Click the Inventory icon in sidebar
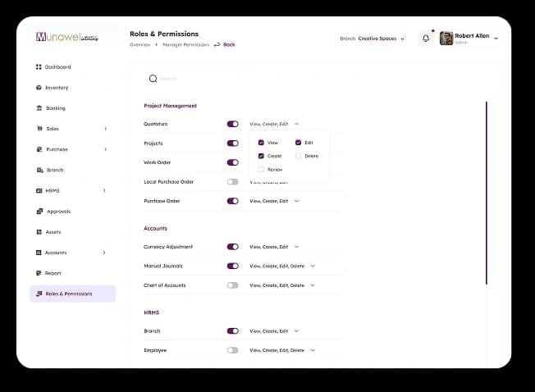This screenshot has height=392, width=535. [39, 88]
